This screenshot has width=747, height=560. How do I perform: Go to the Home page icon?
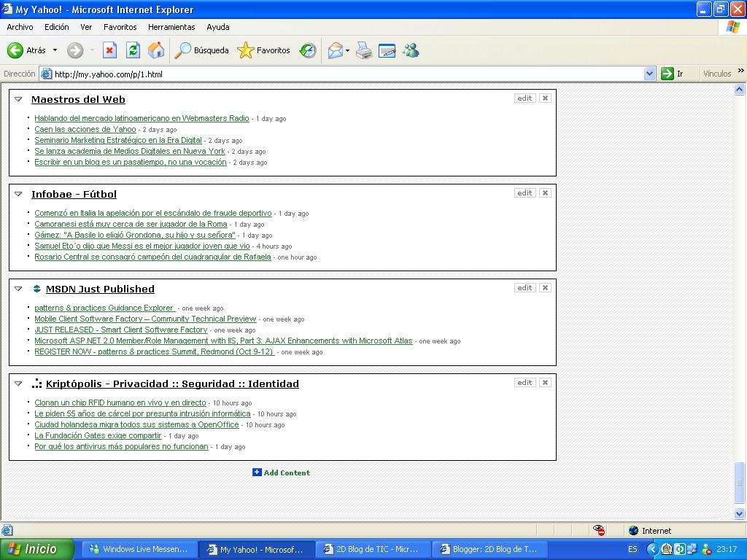pos(156,50)
